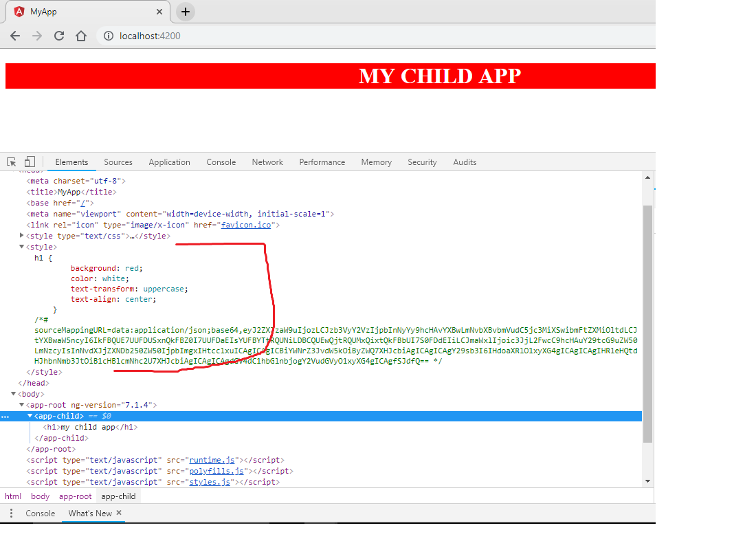756x541 pixels.
Task: Select the link rel="icon" node
Action: [x=153, y=225]
